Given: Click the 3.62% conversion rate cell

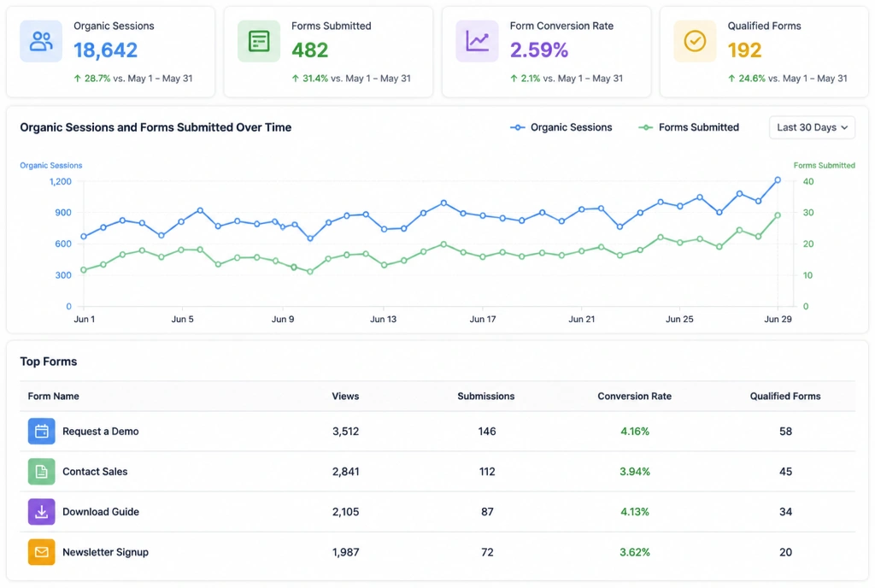Looking at the screenshot, I should (635, 552).
